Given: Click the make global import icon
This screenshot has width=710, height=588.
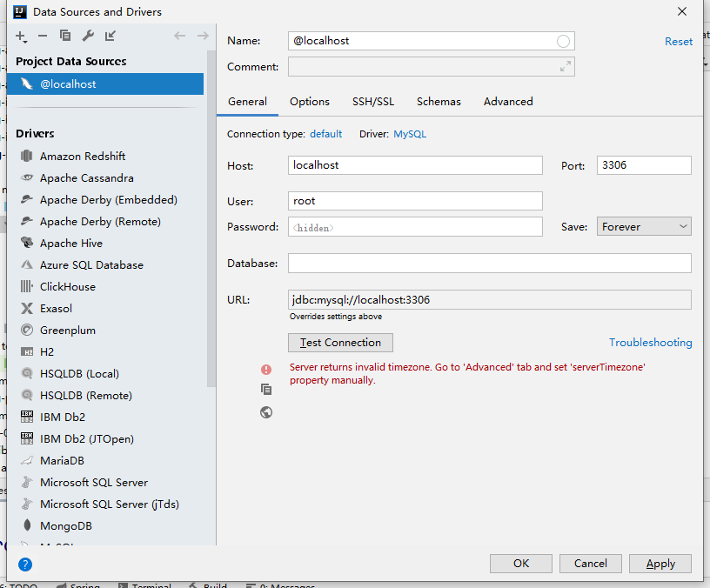Looking at the screenshot, I should pos(111,36).
